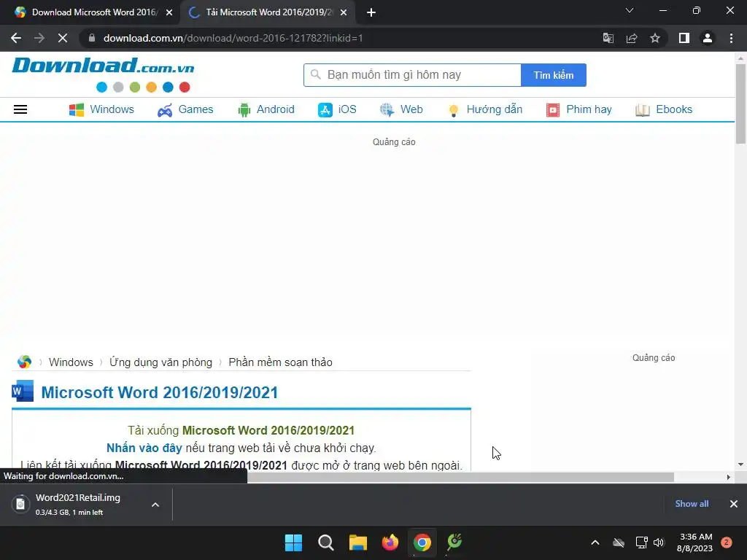Open Firefox from the taskbar
The height and width of the screenshot is (560, 747).
390,542
